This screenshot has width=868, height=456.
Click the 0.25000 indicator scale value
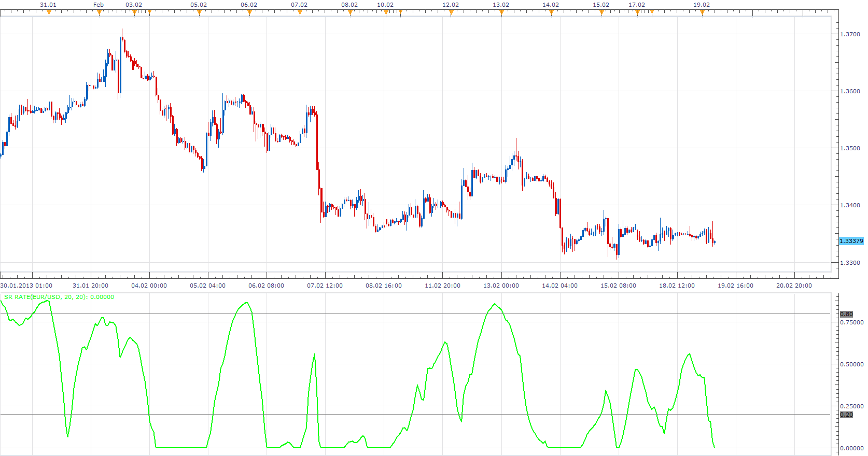(x=852, y=406)
